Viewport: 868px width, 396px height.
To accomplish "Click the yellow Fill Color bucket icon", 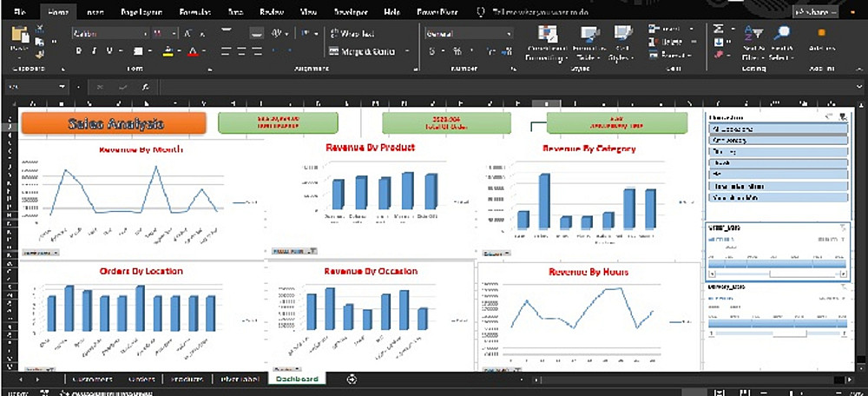I will [168, 51].
